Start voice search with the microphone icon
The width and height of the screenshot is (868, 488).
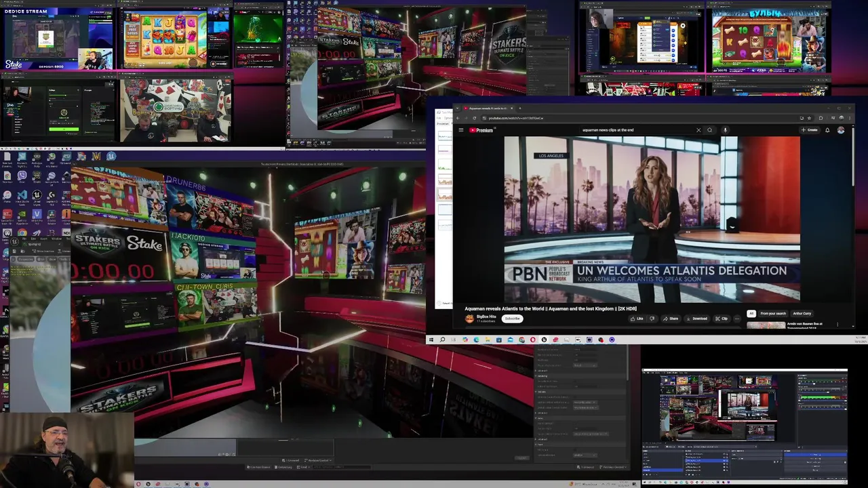click(725, 130)
